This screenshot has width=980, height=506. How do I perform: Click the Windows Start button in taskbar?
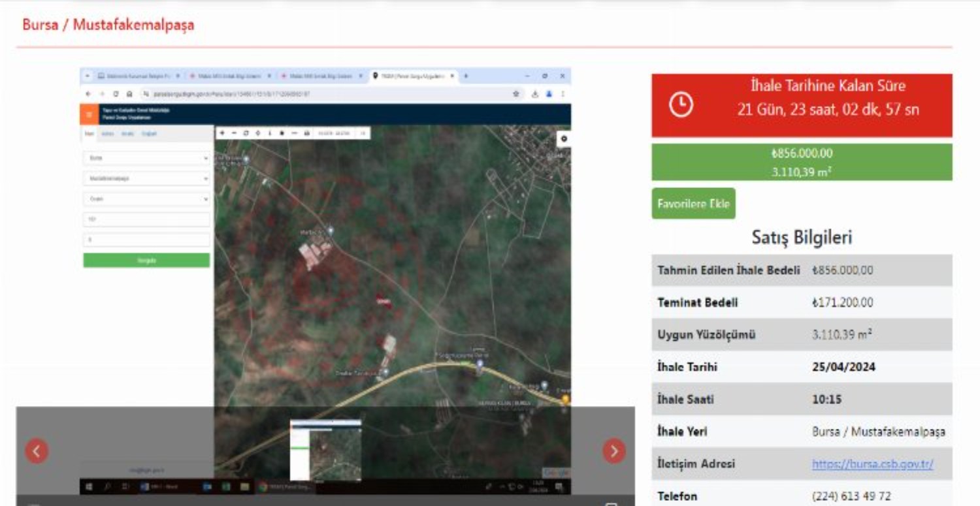[x=89, y=487]
